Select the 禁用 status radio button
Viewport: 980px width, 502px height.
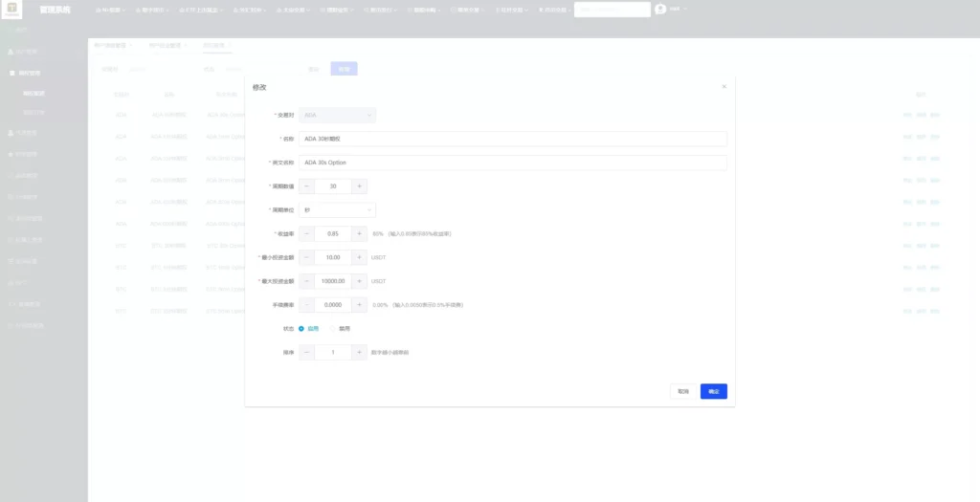(332, 328)
